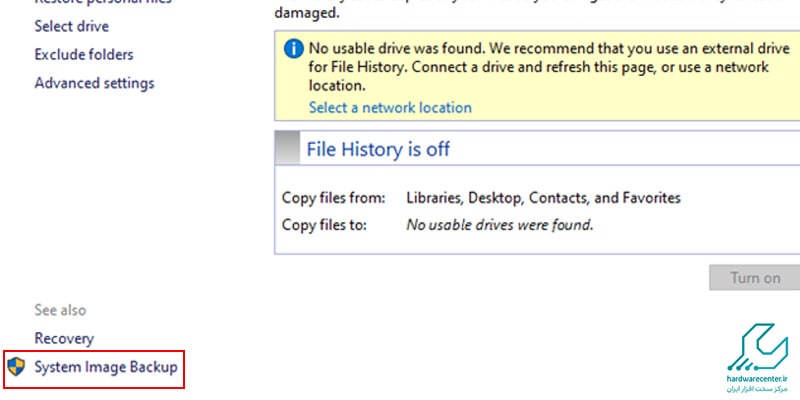Open Exclude folders in the sidebar

pyautogui.click(x=84, y=55)
